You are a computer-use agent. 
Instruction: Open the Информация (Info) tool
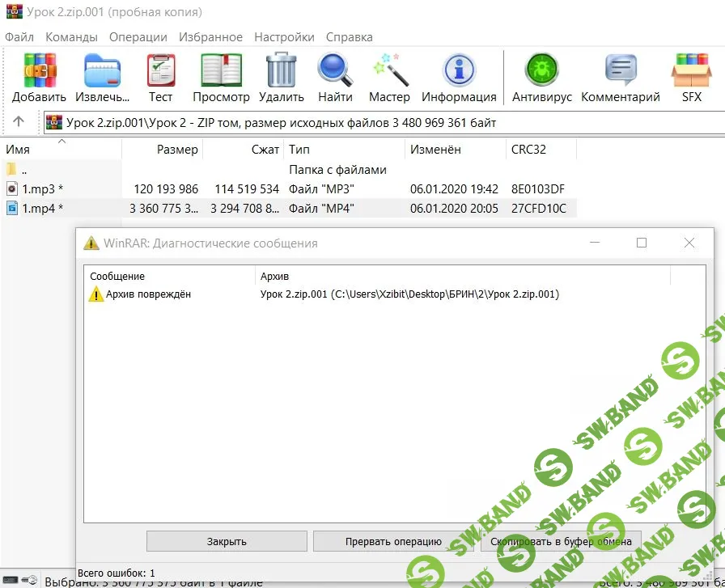[459, 78]
